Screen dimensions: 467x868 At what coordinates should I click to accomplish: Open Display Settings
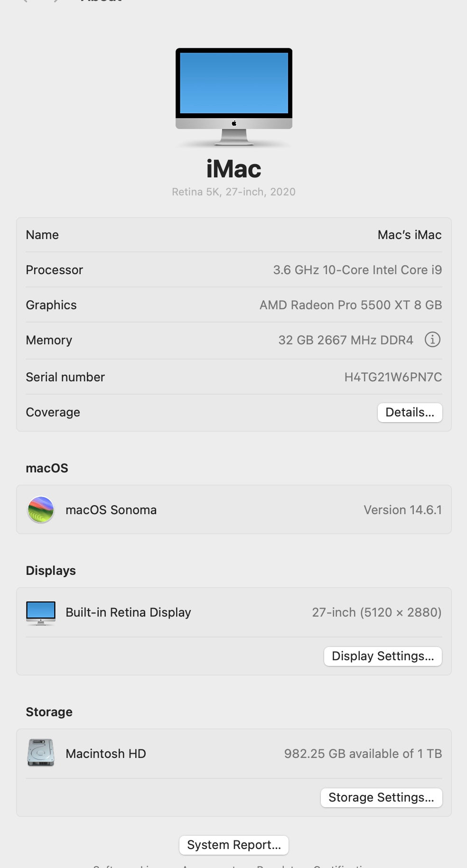[383, 656]
